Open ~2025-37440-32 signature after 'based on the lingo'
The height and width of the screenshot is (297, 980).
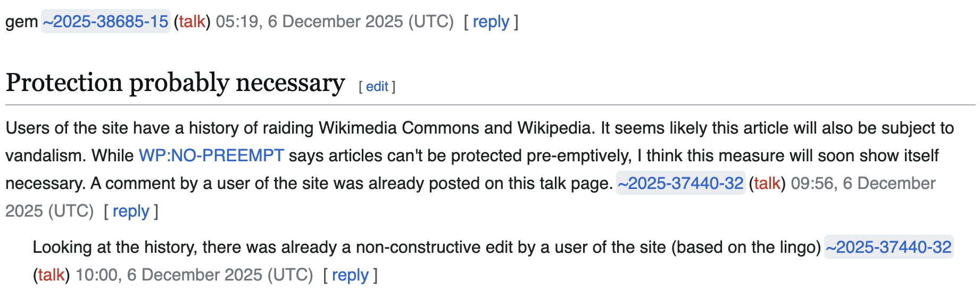pyautogui.click(x=888, y=247)
